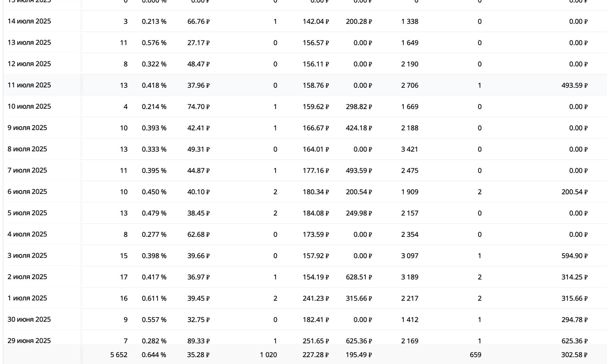607x364 pixels.
Task: Click the 227.28 ₽ footer value
Action: tap(315, 355)
